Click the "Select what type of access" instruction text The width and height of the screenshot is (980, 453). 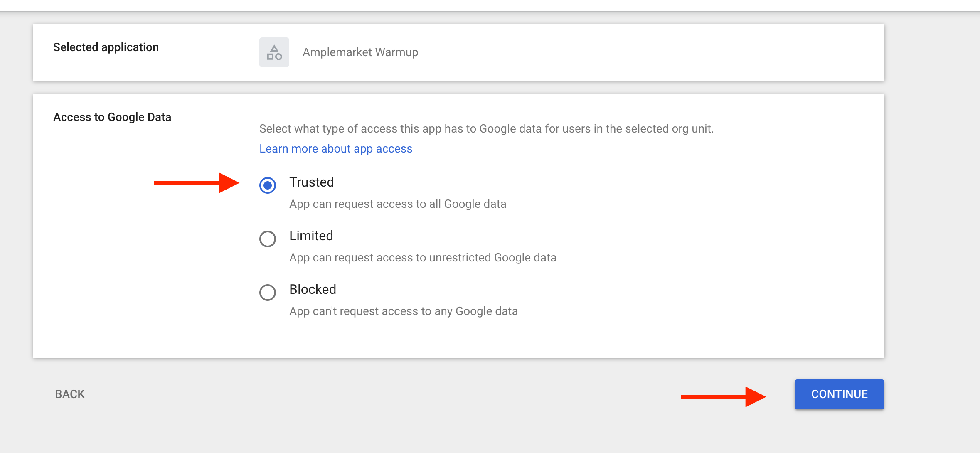tap(486, 129)
